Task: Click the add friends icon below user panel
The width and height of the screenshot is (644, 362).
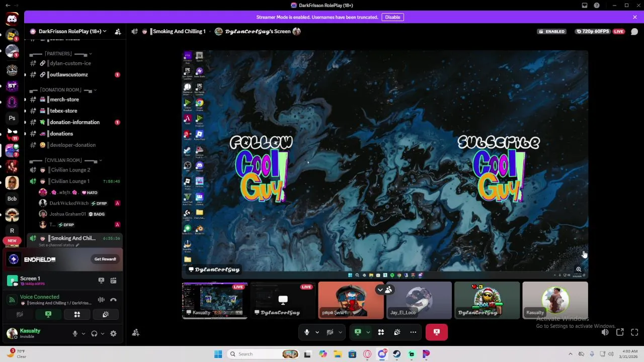Action: 136,332
